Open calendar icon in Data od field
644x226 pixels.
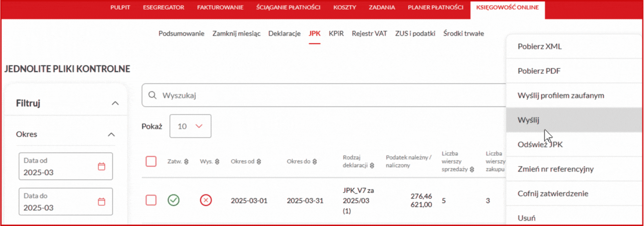102,166
